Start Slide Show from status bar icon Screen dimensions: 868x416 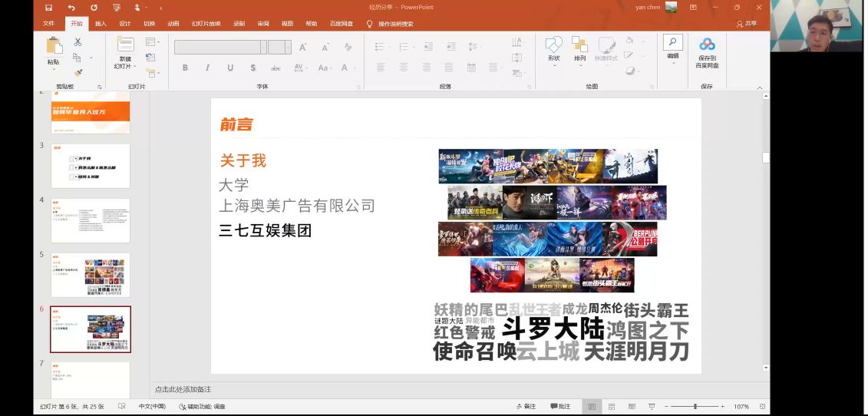click(651, 407)
